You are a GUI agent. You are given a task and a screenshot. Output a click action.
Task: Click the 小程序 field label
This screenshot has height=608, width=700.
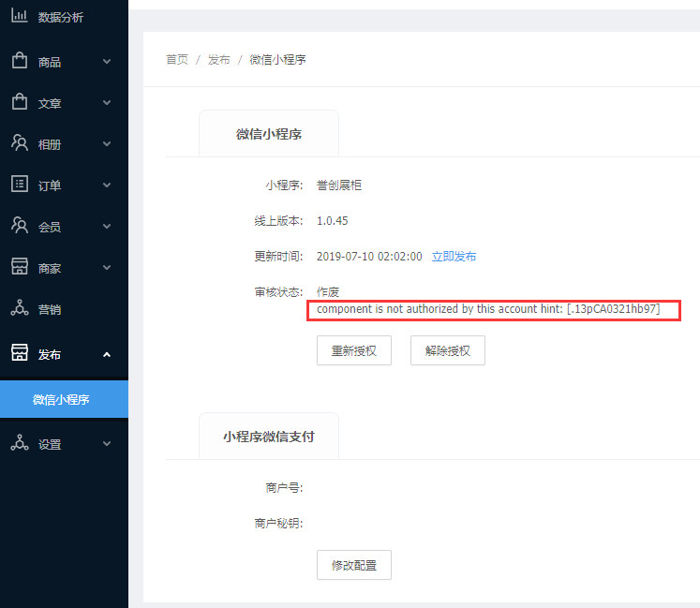tap(284, 185)
